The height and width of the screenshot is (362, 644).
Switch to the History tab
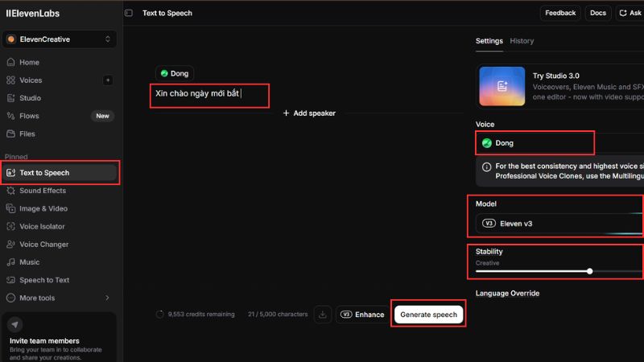pyautogui.click(x=522, y=41)
